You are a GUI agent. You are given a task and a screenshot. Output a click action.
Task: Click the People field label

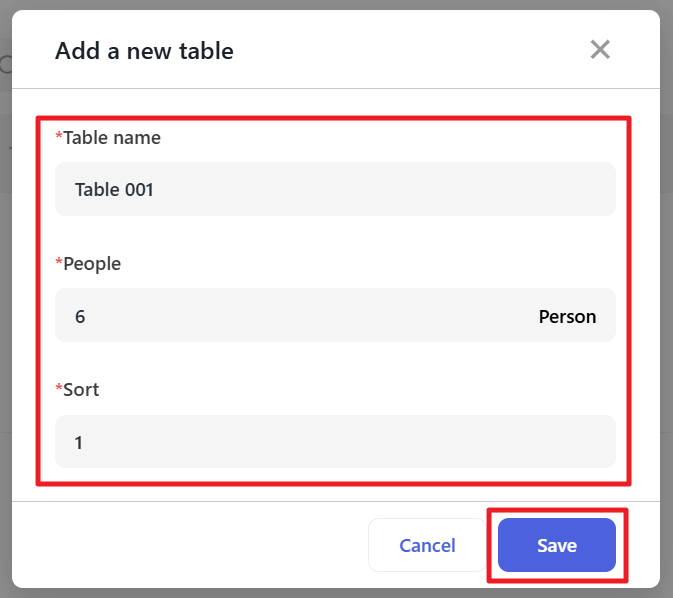[x=92, y=264]
